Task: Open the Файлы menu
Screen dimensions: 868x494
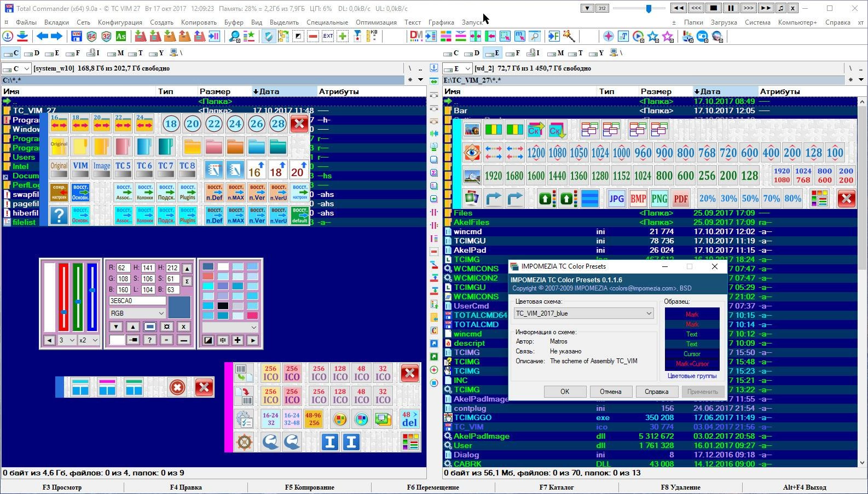Action: [26, 22]
